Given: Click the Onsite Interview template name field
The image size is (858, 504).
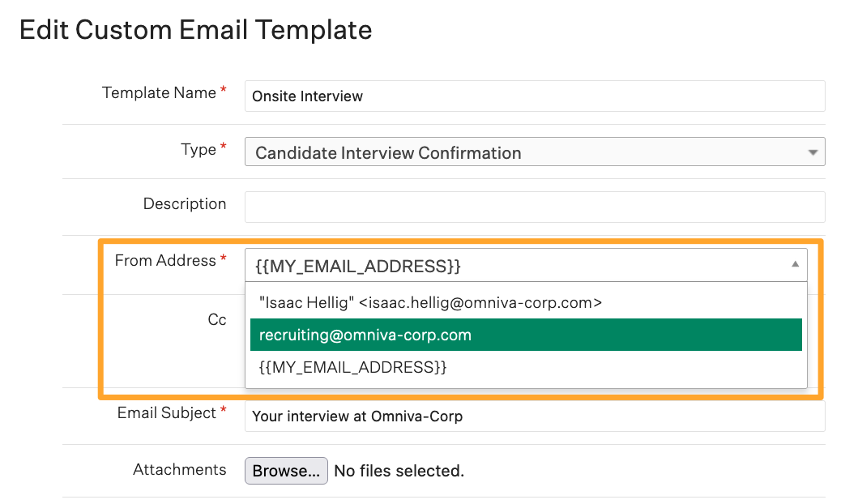Looking at the screenshot, I should pos(535,96).
